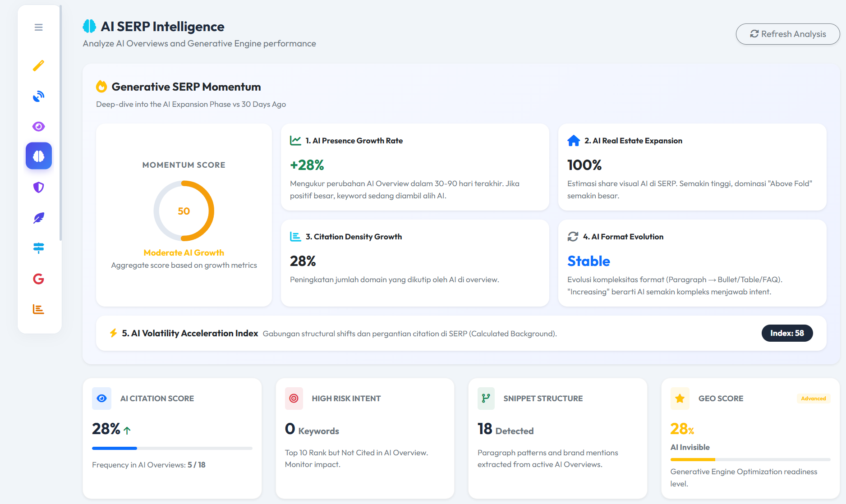Image resolution: width=846 pixels, height=504 pixels.
Task: Click the Stable format evolution value
Action: 589,261
